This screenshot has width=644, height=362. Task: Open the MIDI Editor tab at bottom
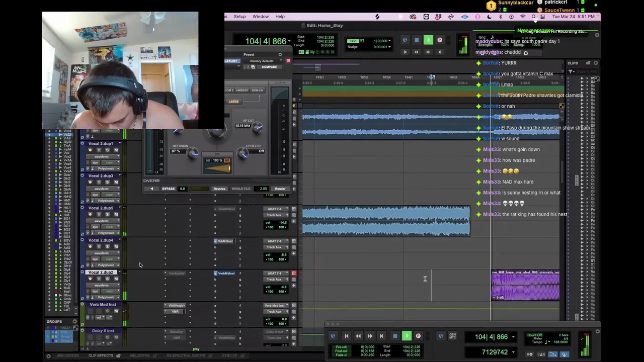click(x=68, y=355)
